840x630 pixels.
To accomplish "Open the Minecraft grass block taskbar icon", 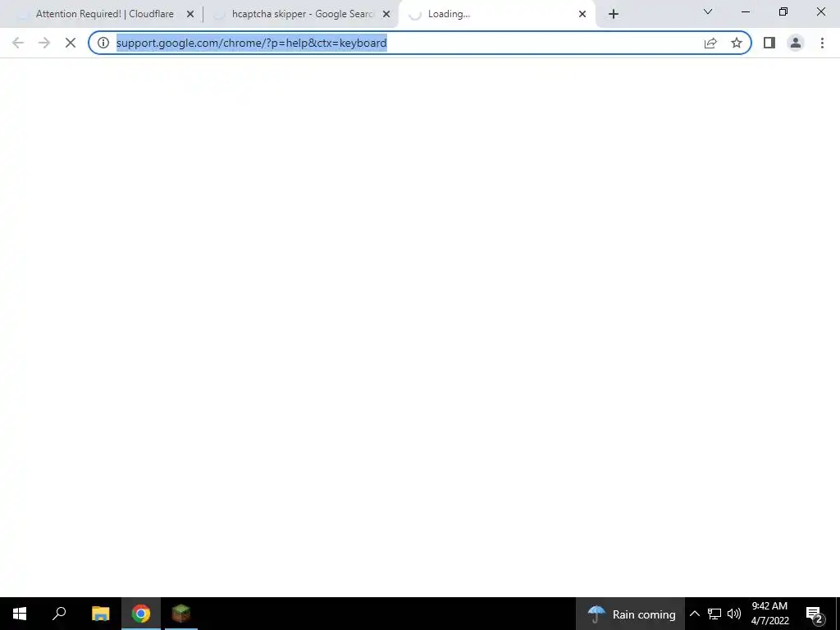I will 181,614.
